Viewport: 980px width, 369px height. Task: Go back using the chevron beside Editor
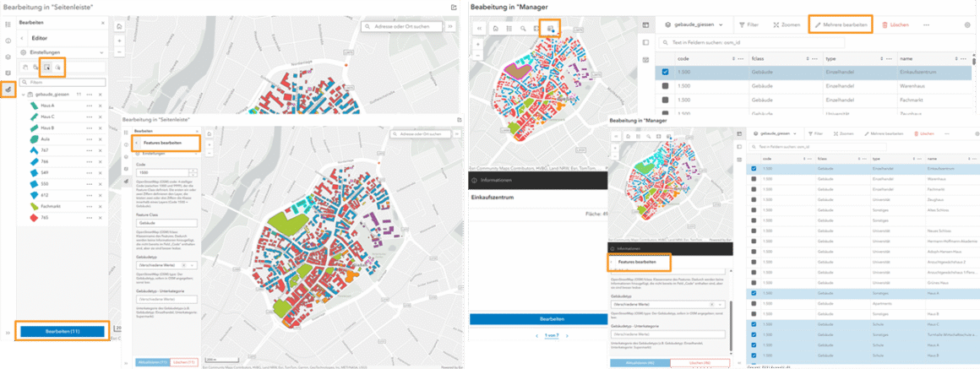(x=23, y=38)
